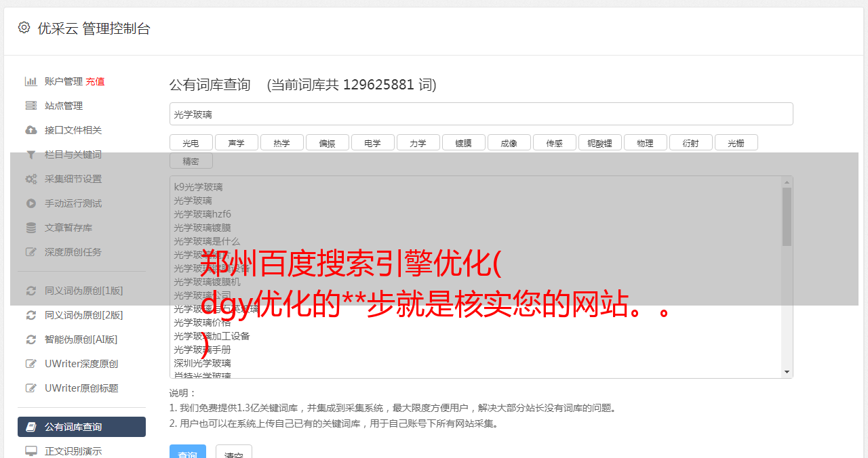
Task: Open 账户管理 bar chart icon
Action: [x=31, y=81]
